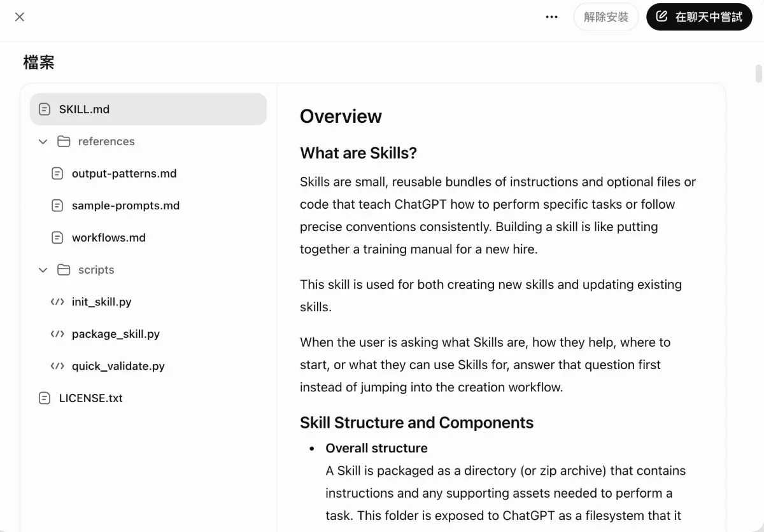Open workflows.md in the file tree
The width and height of the screenshot is (764, 532).
[x=108, y=238]
